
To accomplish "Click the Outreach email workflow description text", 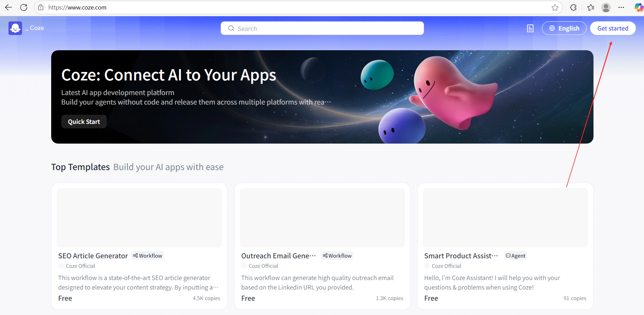I will [317, 283].
